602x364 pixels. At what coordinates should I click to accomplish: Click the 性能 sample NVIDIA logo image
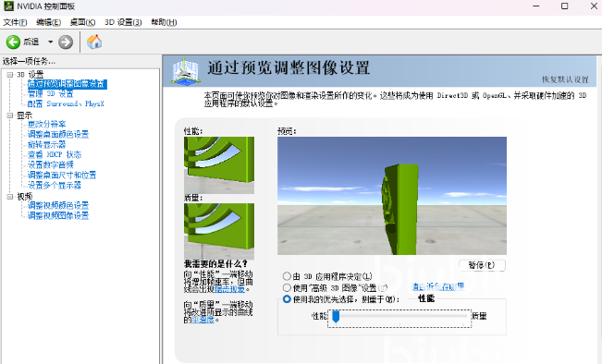(x=219, y=165)
